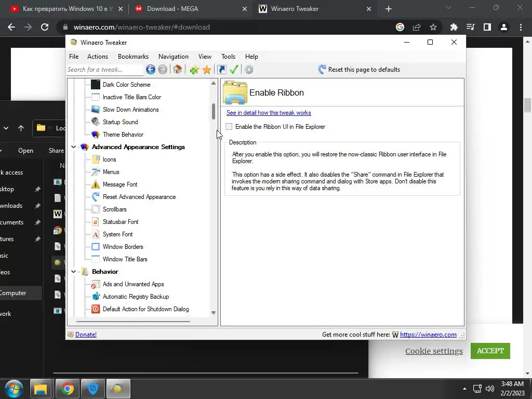Click the green checkmark toolbar icon

click(x=234, y=70)
